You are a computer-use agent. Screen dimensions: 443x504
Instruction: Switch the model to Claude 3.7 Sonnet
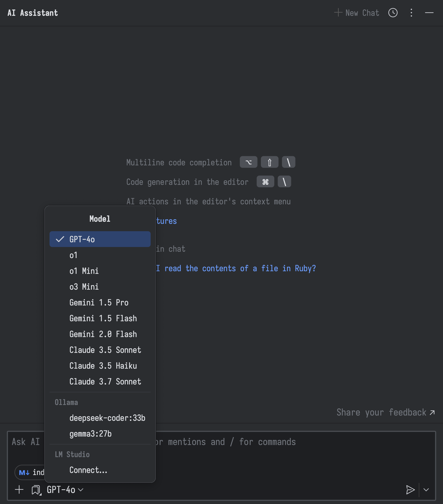[105, 382]
